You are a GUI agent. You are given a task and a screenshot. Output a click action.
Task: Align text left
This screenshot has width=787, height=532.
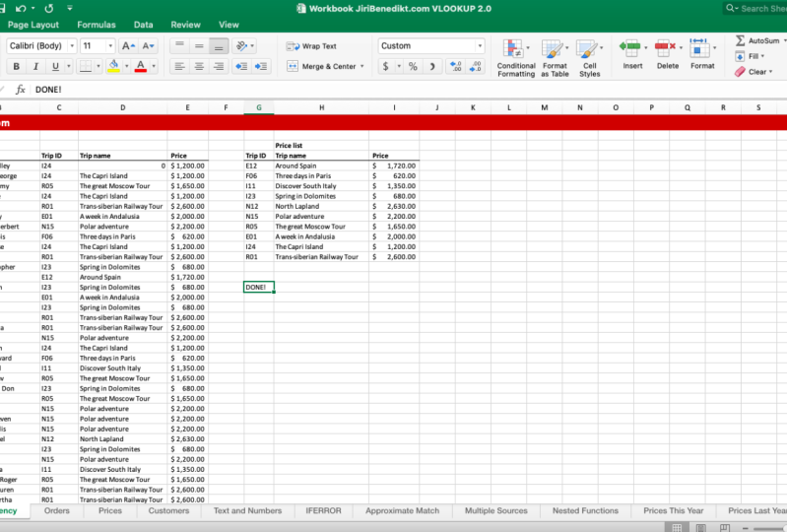(x=179, y=66)
